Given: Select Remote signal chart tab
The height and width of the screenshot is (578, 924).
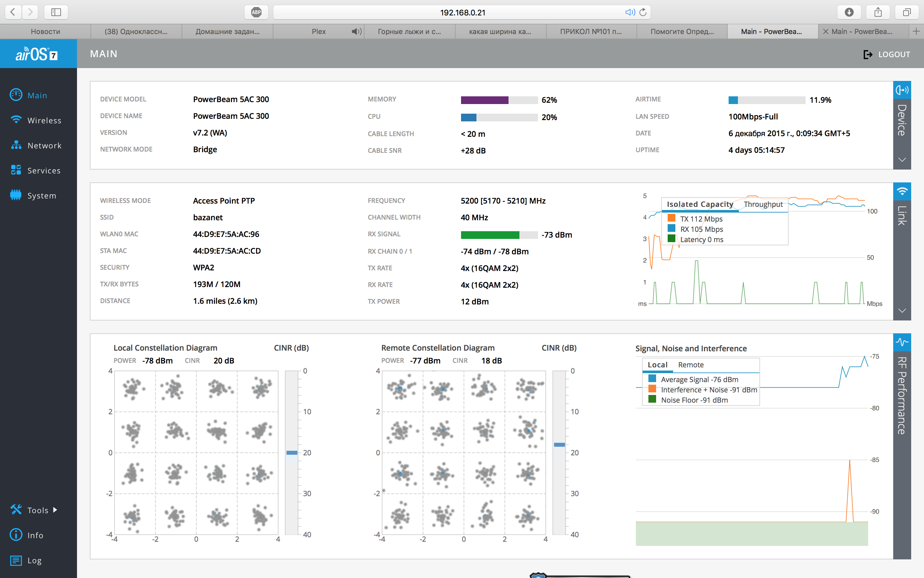Looking at the screenshot, I should pyautogui.click(x=691, y=365).
